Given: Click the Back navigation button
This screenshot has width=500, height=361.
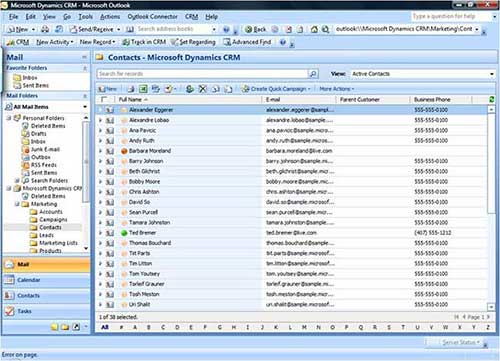Looking at the screenshot, I should coord(256,29).
